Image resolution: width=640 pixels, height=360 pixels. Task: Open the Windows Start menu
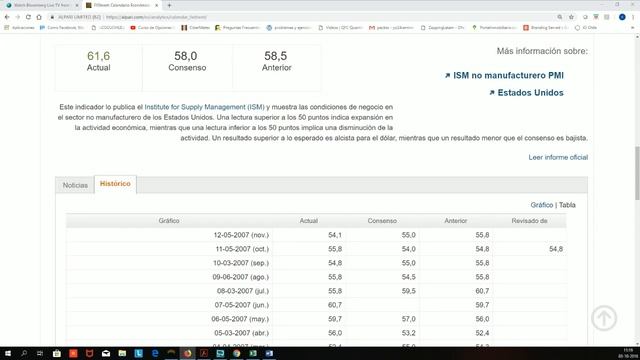tap(7, 353)
